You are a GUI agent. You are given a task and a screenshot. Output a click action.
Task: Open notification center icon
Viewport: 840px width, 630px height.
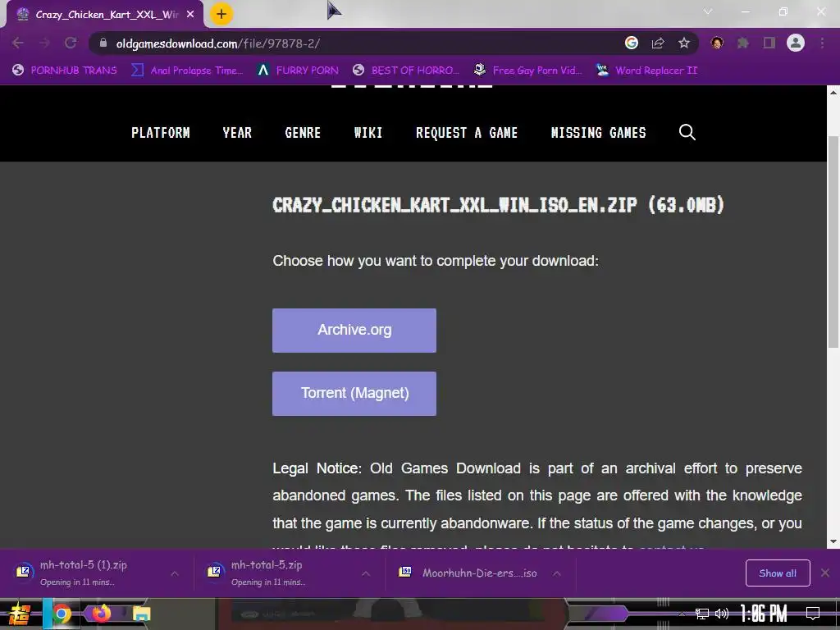click(813, 613)
